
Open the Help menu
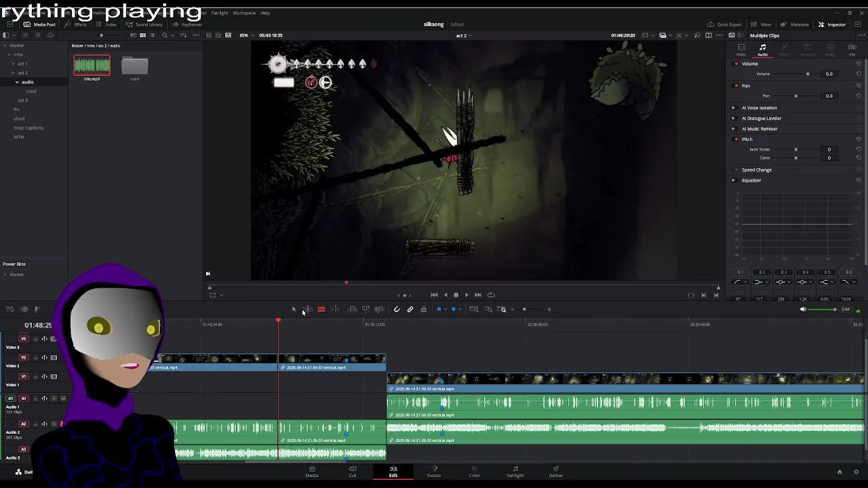(265, 13)
